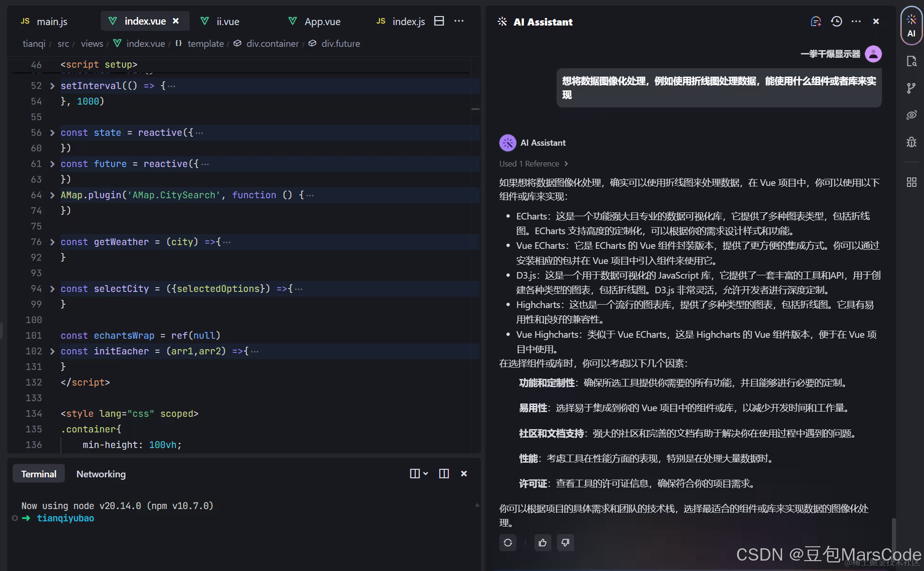The height and width of the screenshot is (571, 924).
Task: Open the extensions grid icon in sidebar
Action: [911, 182]
